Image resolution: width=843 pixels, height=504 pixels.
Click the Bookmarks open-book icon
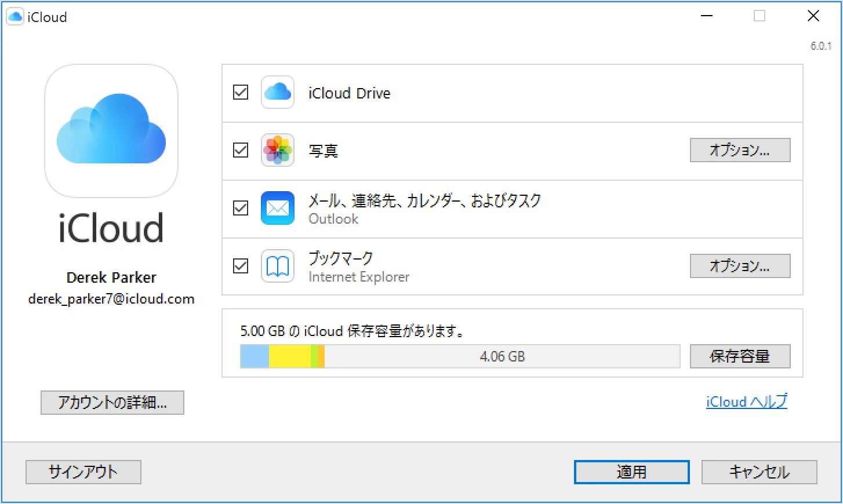(278, 266)
